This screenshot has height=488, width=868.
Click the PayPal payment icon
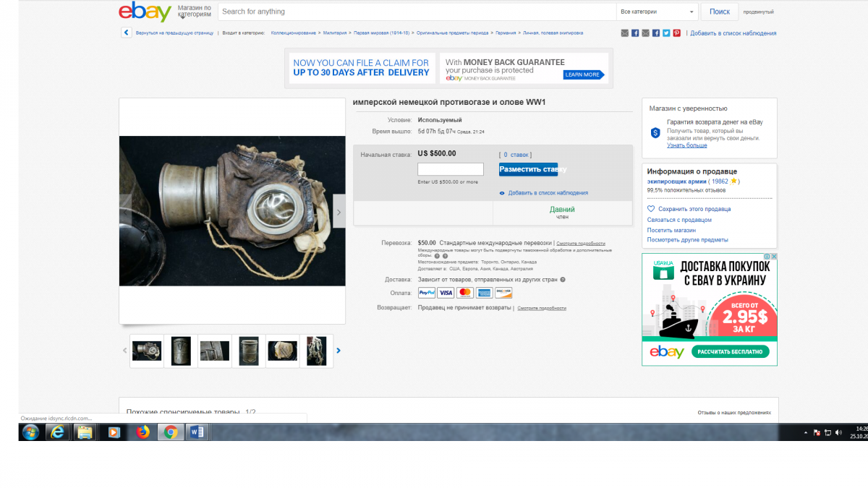(427, 293)
